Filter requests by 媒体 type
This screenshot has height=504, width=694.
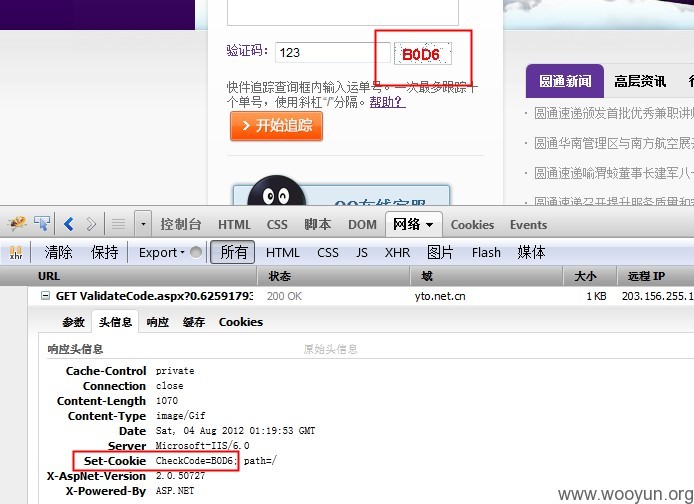click(531, 252)
